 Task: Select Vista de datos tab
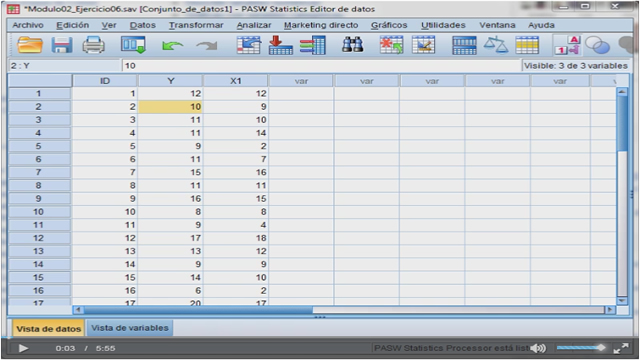pos(49,329)
